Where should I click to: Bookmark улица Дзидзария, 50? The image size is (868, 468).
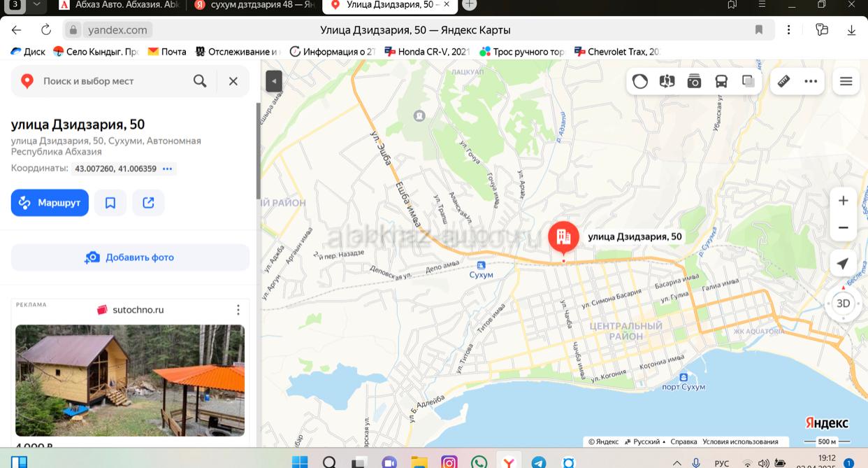110,203
